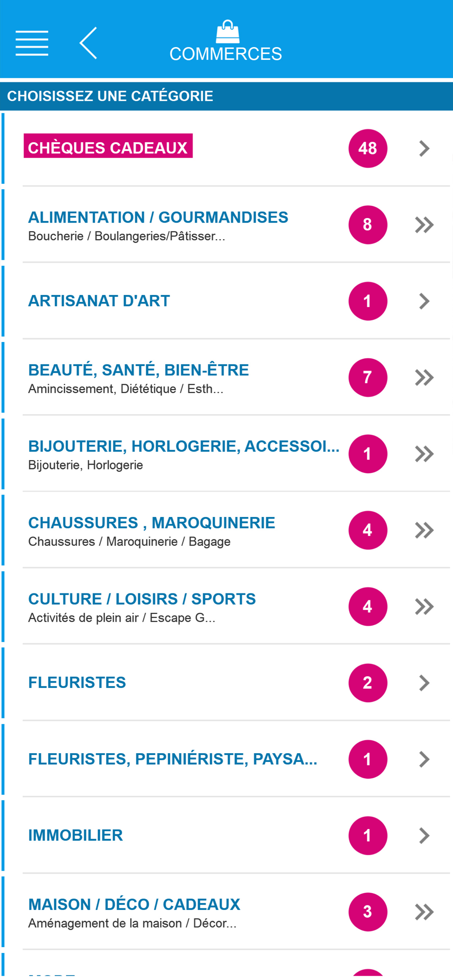This screenshot has width=453, height=980.
Task: Expand Chaussures, Maroquinerie double chevron
Action: point(424,530)
